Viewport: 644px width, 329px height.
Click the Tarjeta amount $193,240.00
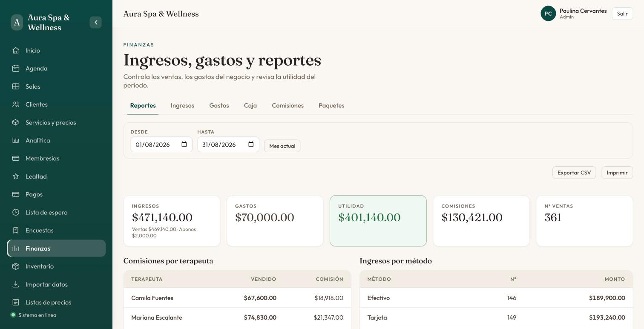tap(607, 317)
